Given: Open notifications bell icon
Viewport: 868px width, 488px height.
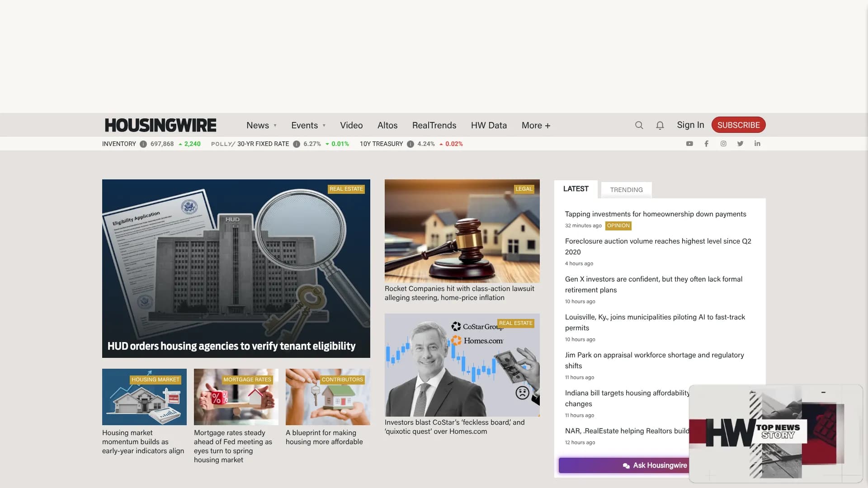Looking at the screenshot, I should [x=660, y=125].
